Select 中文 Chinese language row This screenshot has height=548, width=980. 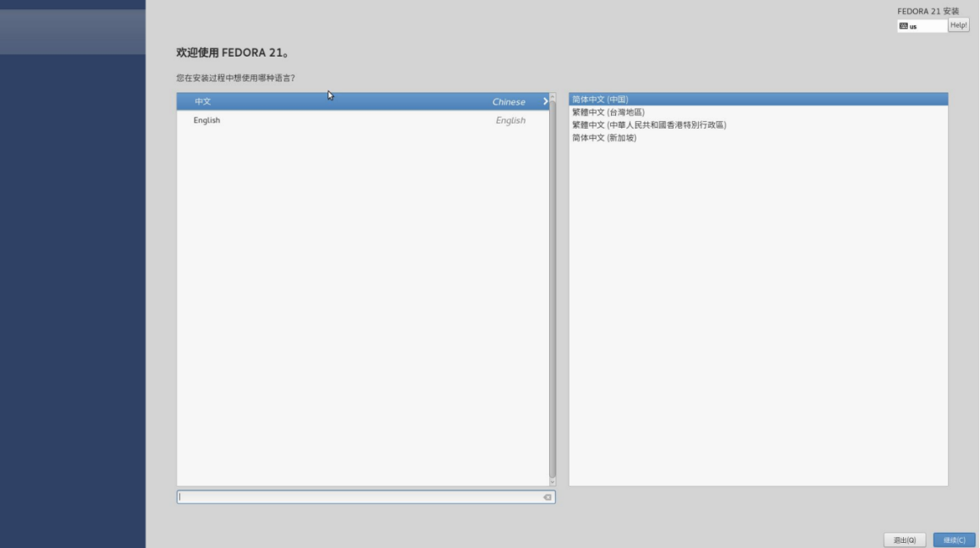pos(362,101)
